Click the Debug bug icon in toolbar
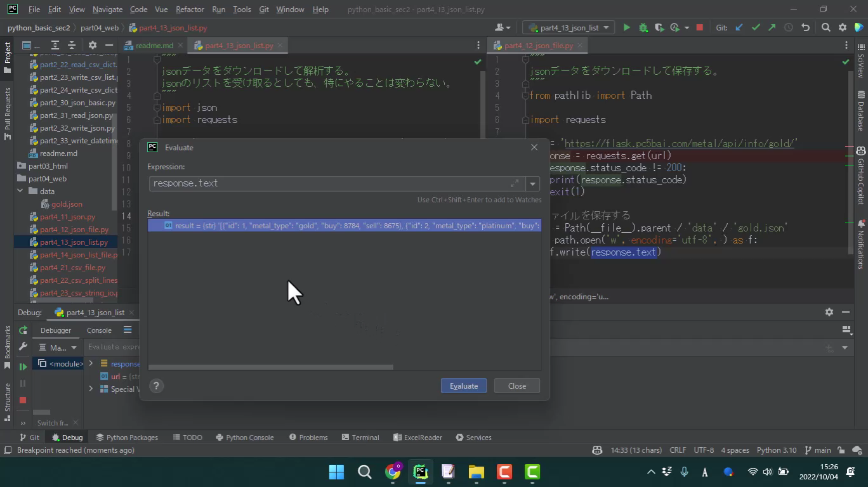Viewport: 868px width, 487px height. [x=643, y=28]
